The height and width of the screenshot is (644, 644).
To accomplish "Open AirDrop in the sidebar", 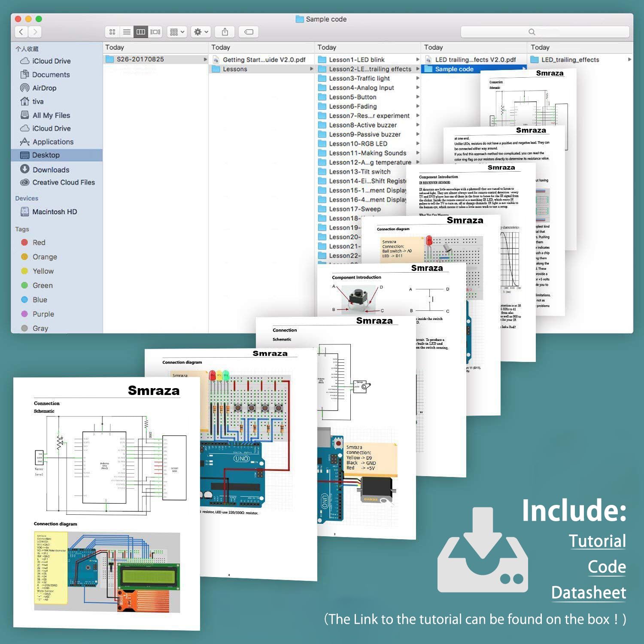I will [x=44, y=88].
